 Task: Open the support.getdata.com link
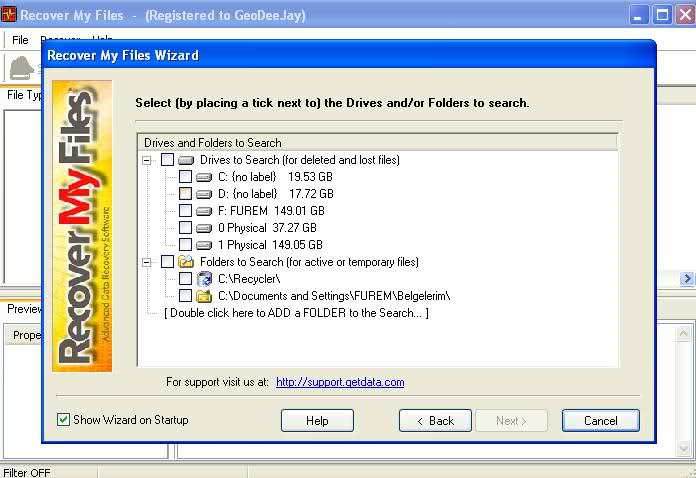(x=340, y=382)
